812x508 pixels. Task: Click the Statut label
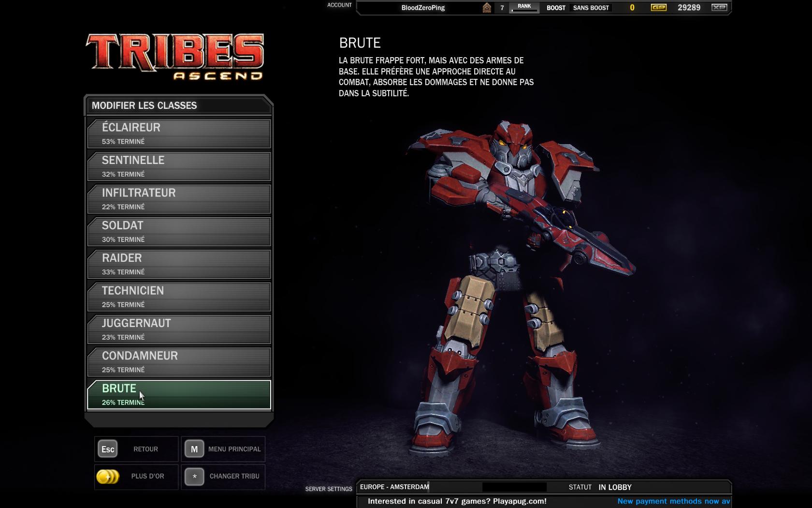tap(580, 487)
